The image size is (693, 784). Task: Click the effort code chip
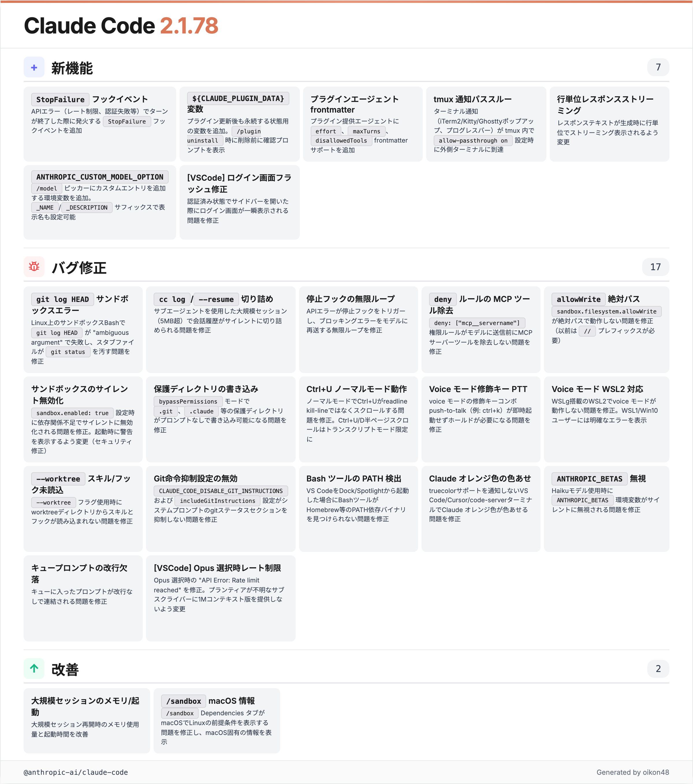tap(325, 131)
